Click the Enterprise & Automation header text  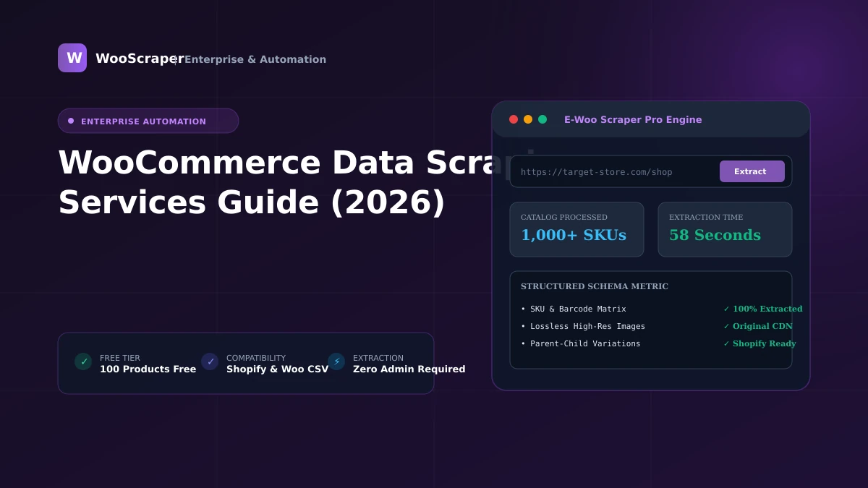click(x=255, y=59)
